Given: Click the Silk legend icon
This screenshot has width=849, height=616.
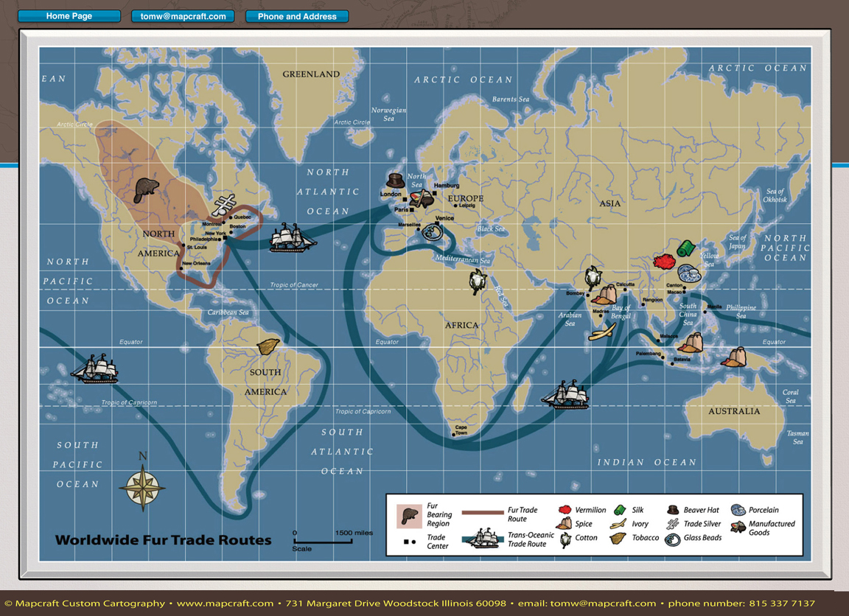Looking at the screenshot, I should pos(620,510).
